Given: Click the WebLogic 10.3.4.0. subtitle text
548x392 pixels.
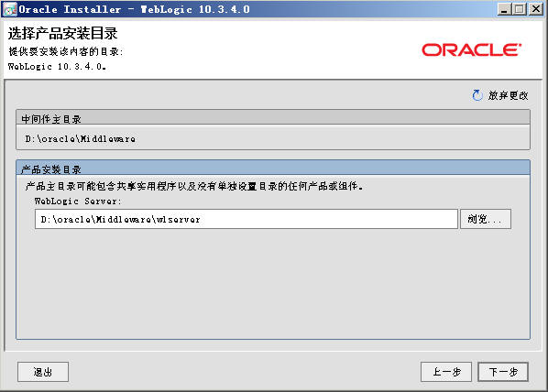Looking at the screenshot, I should 57,66.
